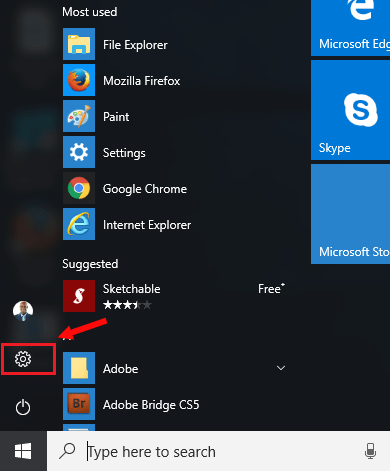Click the Sketchable app icon

point(79,296)
